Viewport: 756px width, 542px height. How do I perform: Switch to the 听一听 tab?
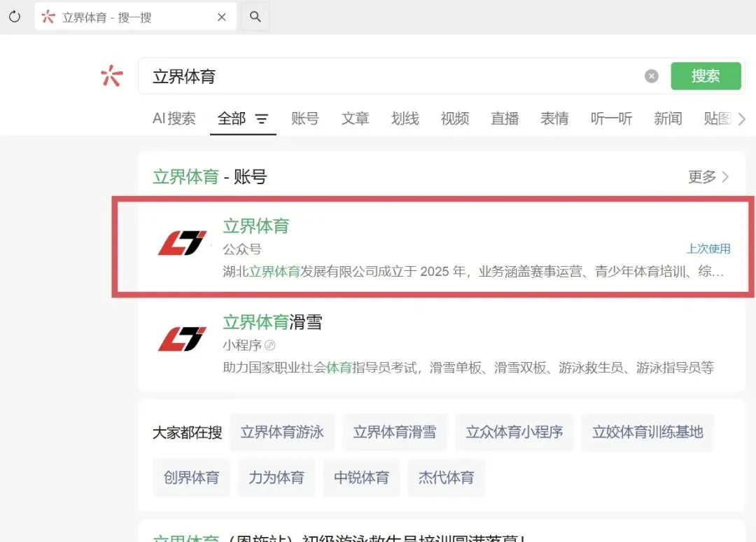coord(611,118)
